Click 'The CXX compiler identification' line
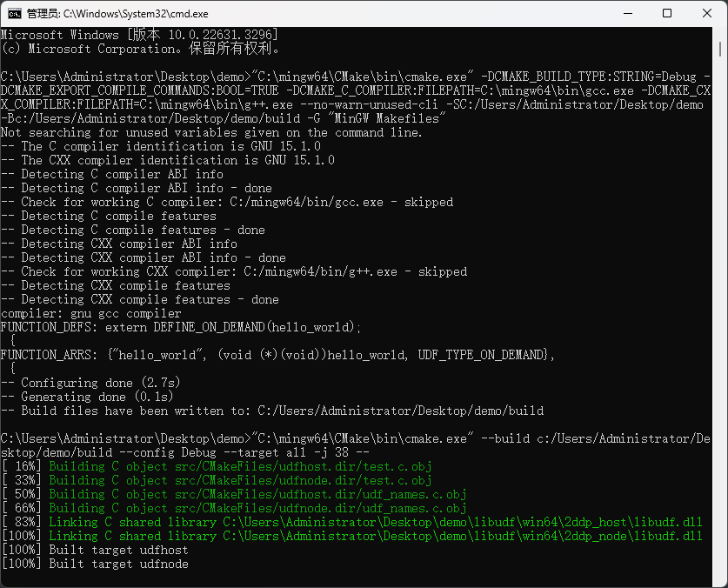Viewport: 728px width, 588px height. click(168, 160)
